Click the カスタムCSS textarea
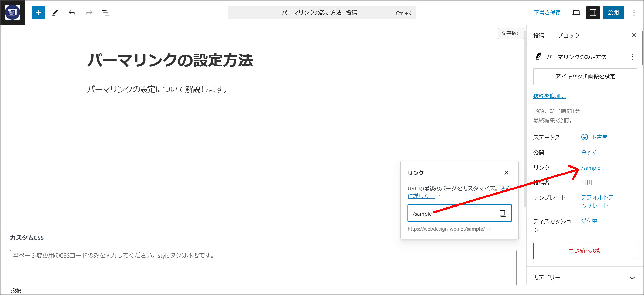Viewport: 644px width, 295px height. pos(263,267)
